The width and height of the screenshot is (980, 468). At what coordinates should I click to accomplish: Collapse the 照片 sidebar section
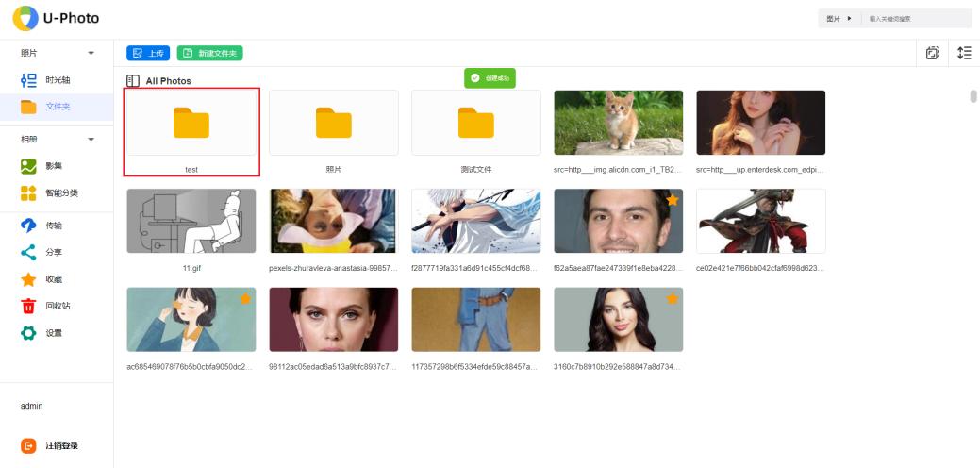pos(91,53)
